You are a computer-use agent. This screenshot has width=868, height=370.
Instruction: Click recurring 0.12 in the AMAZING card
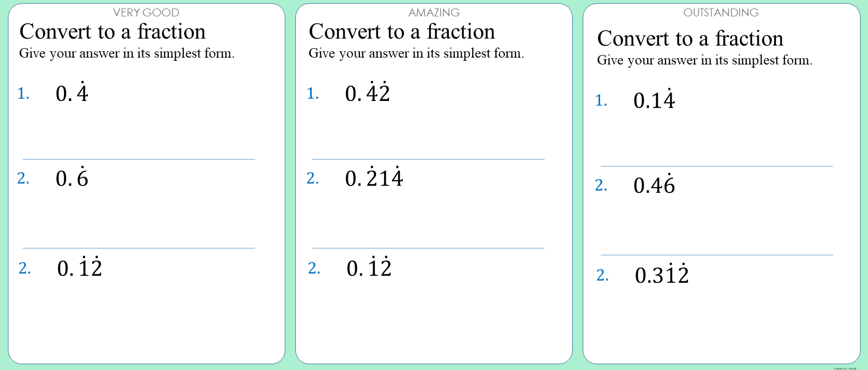(369, 268)
